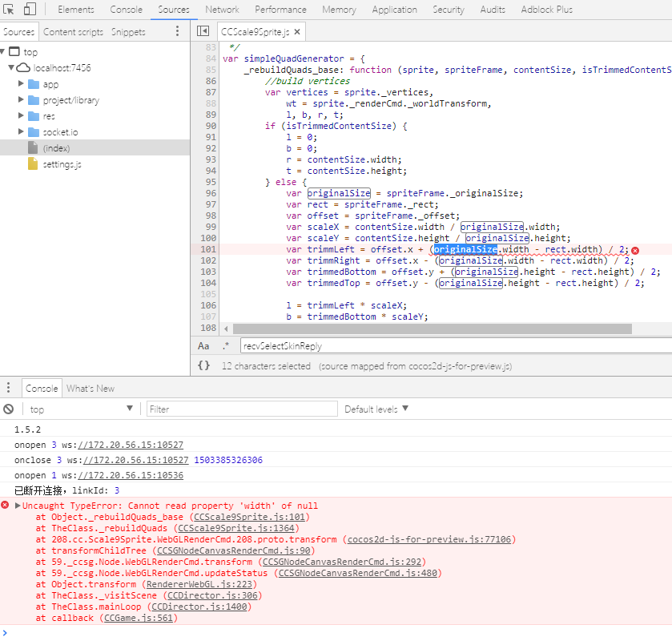The width and height of the screenshot is (672, 641).
Task: Activate the inspect element picker icon
Action: pos(9,10)
